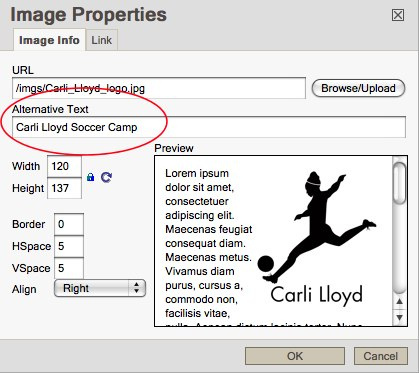The image size is (419, 373).
Task: Click the HSpace input field
Action: click(x=69, y=246)
